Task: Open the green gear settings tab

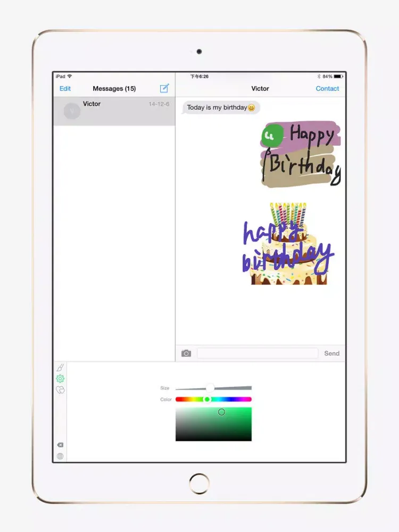Action: (x=60, y=379)
